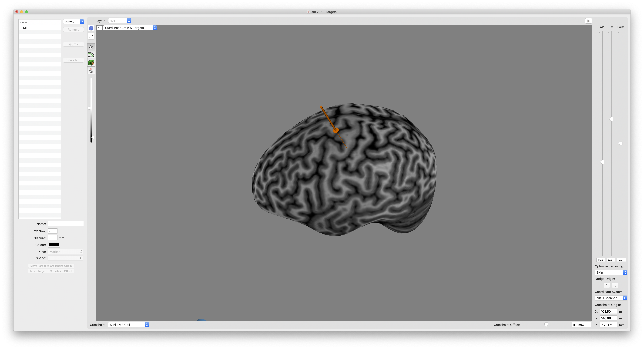Select the hand cursor tool
This screenshot has width=644, height=349.
point(91,47)
